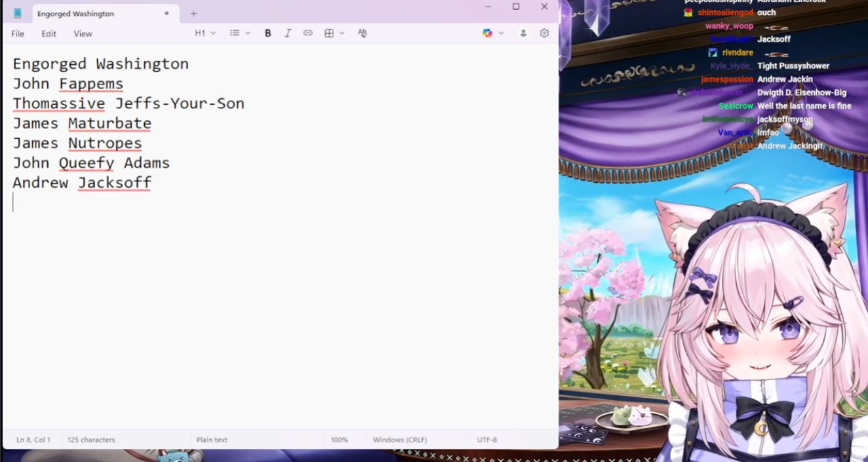Open Notepad settings gear
The image size is (868, 462).
pos(544,33)
